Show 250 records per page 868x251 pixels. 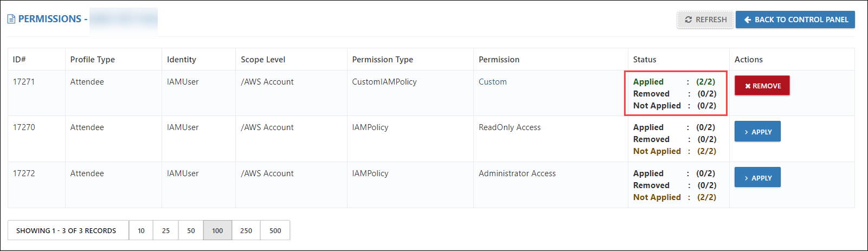coord(246,230)
